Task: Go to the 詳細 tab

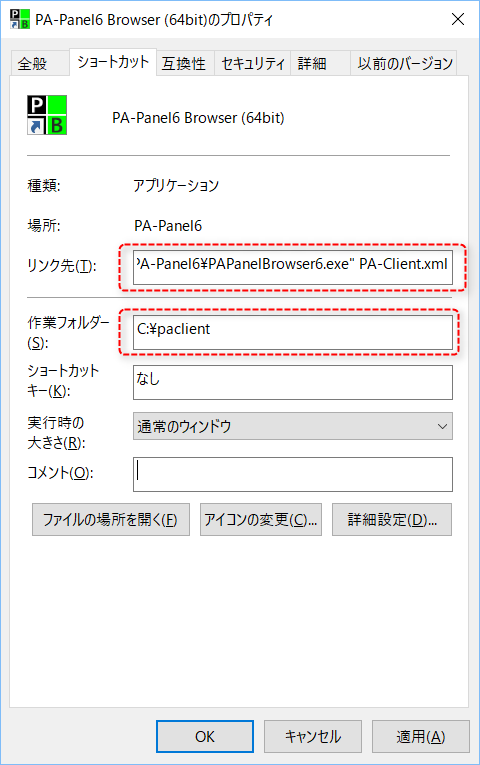Action: coord(320,63)
